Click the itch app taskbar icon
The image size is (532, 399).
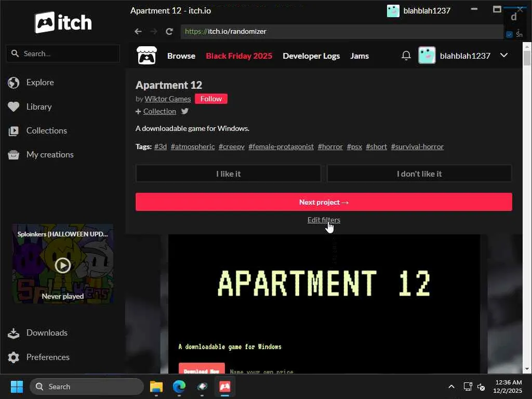point(224,387)
